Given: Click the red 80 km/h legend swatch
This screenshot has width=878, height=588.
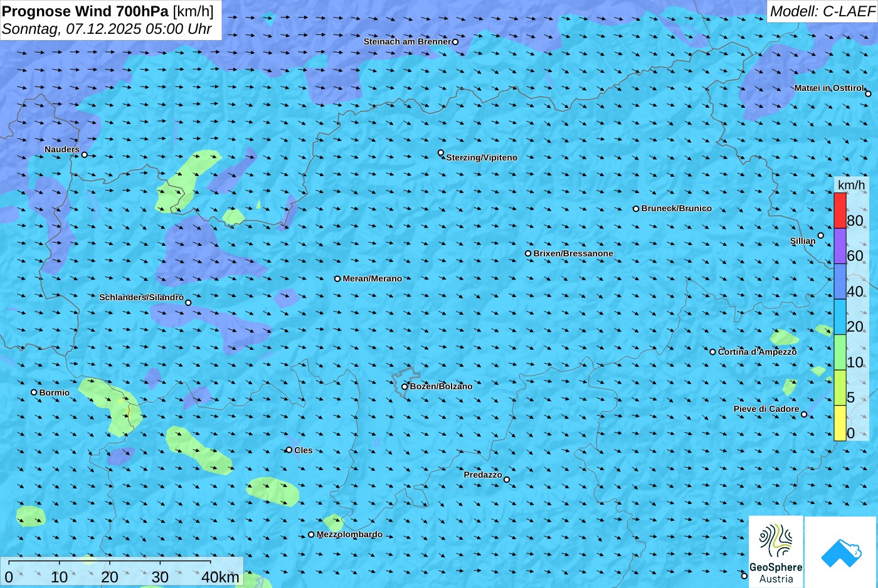Looking at the screenshot, I should coord(840,211).
